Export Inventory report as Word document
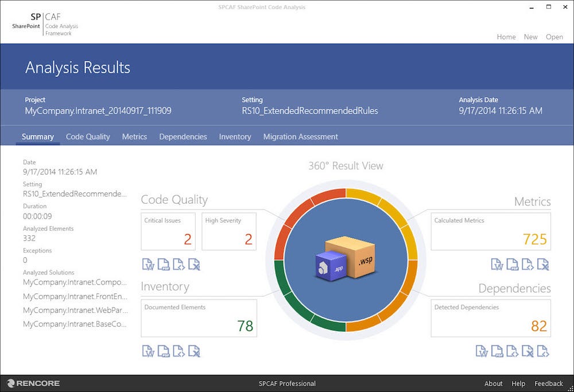Screen dimensions: 574x392 (148, 351)
